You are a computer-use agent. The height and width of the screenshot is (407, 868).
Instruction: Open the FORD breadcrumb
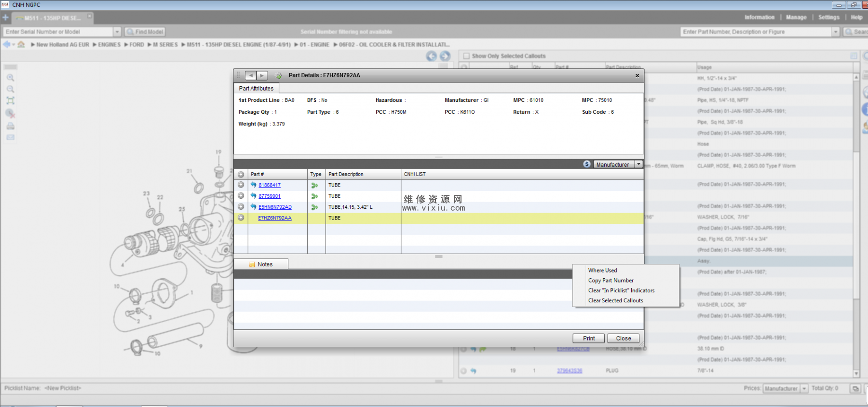click(x=136, y=44)
